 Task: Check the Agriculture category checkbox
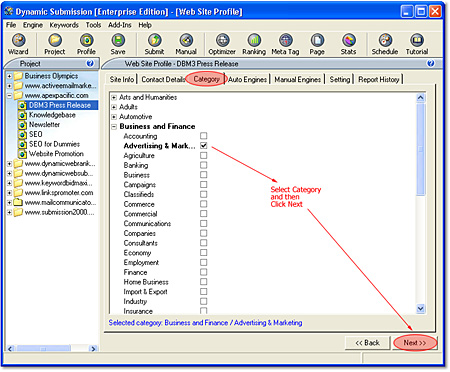tap(204, 155)
